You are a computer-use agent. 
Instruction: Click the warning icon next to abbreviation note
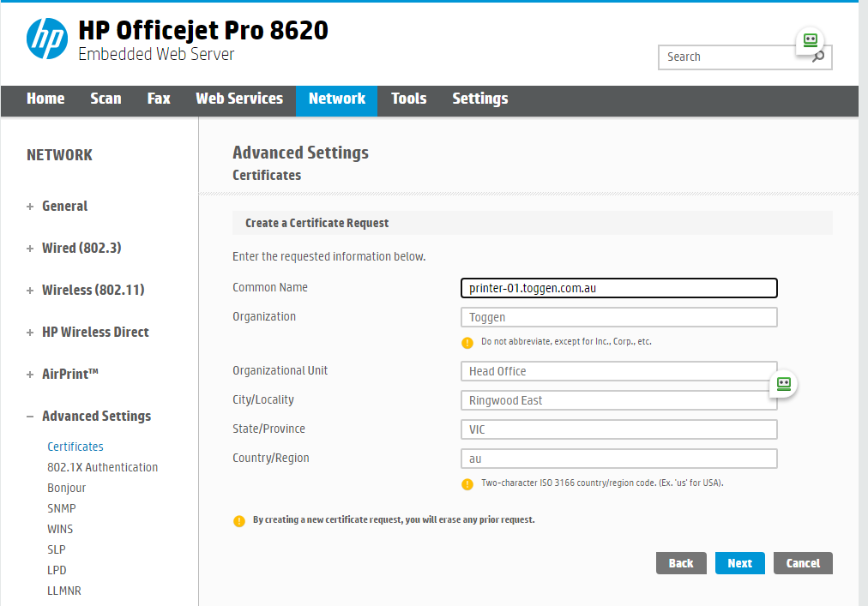[467, 343]
